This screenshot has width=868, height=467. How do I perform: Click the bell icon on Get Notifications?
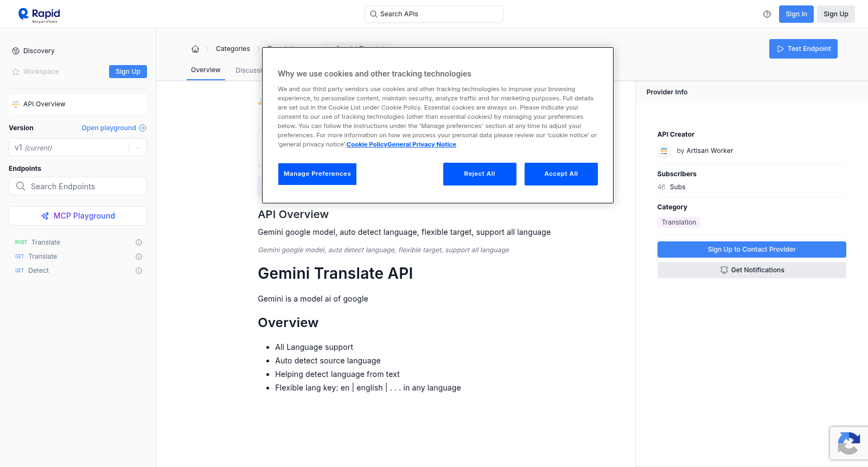point(724,270)
